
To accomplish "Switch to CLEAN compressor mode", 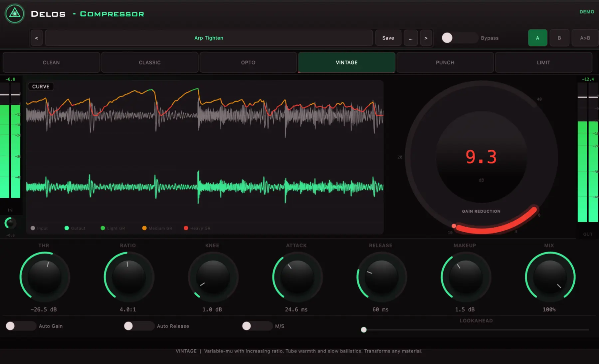I will coord(51,63).
